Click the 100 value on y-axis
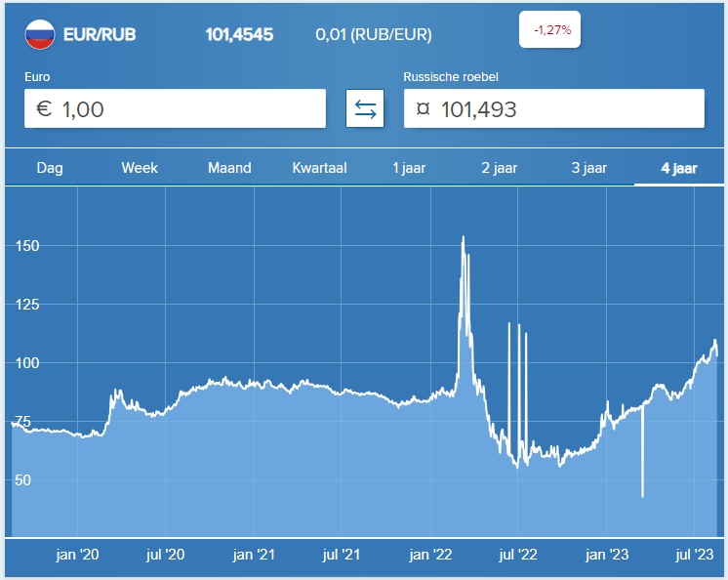Screen dimensions: 728x580 click(29, 363)
